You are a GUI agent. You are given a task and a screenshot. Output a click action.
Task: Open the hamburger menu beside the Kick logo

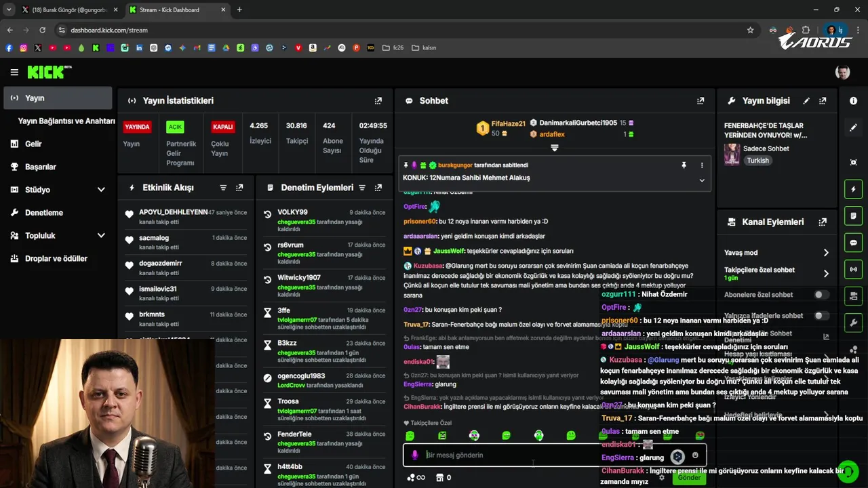tap(14, 72)
